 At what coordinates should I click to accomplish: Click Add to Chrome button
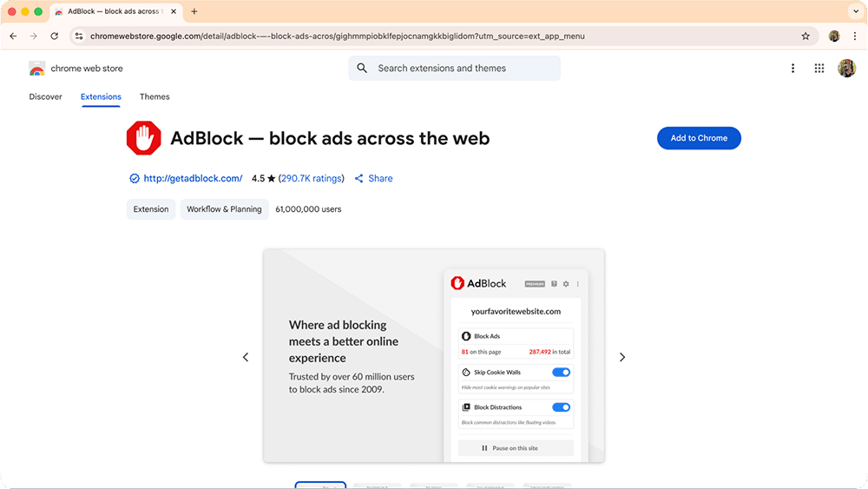tap(699, 138)
